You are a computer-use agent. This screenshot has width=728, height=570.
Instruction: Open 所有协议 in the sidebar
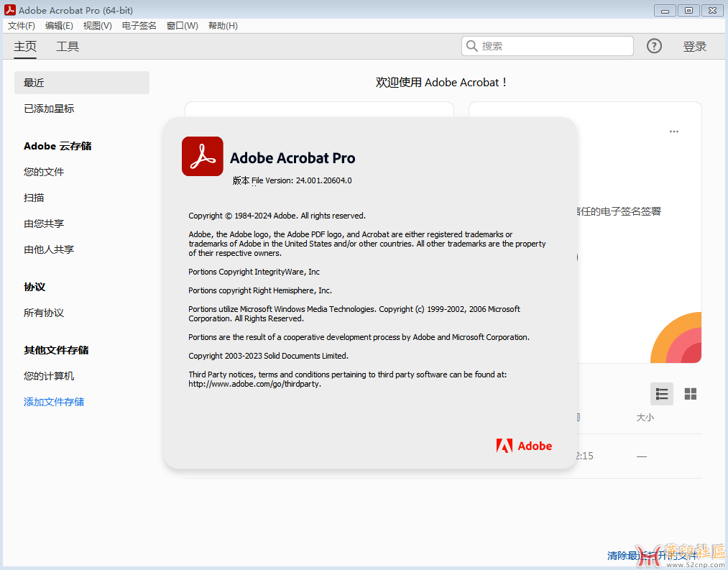(x=44, y=313)
